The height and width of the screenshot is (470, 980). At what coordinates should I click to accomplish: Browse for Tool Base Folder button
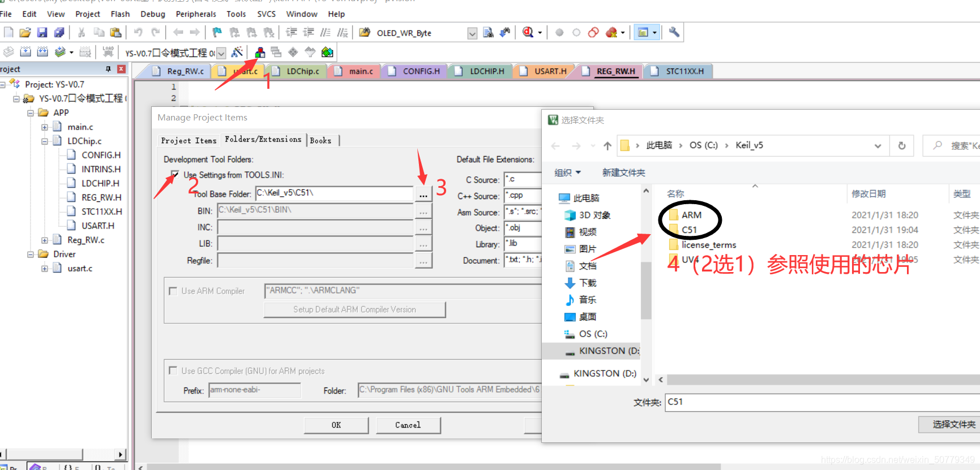point(423,194)
